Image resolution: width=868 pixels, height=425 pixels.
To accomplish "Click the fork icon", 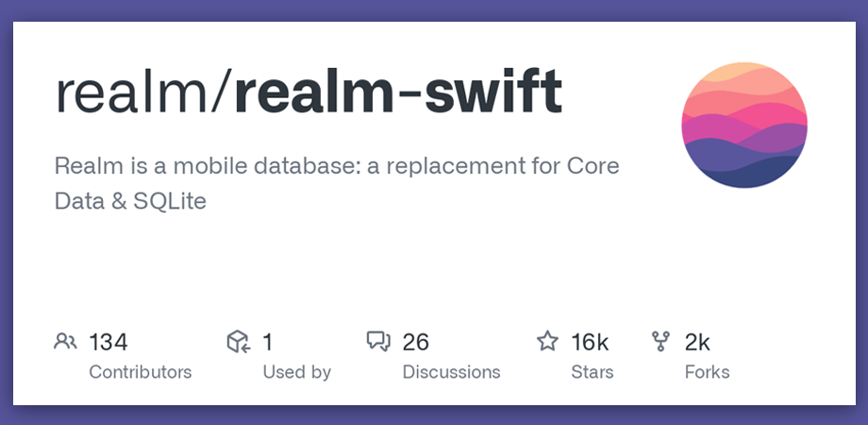I will tap(660, 341).
